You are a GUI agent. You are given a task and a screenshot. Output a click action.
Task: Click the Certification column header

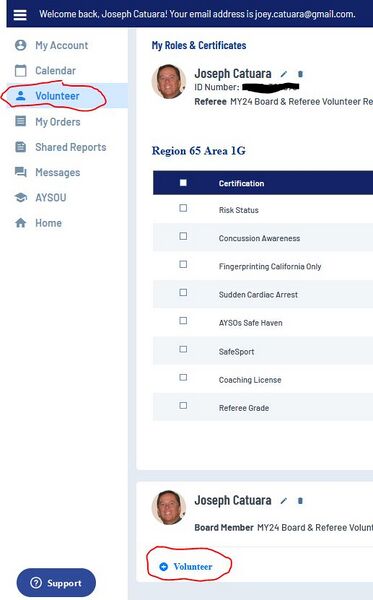[241, 183]
